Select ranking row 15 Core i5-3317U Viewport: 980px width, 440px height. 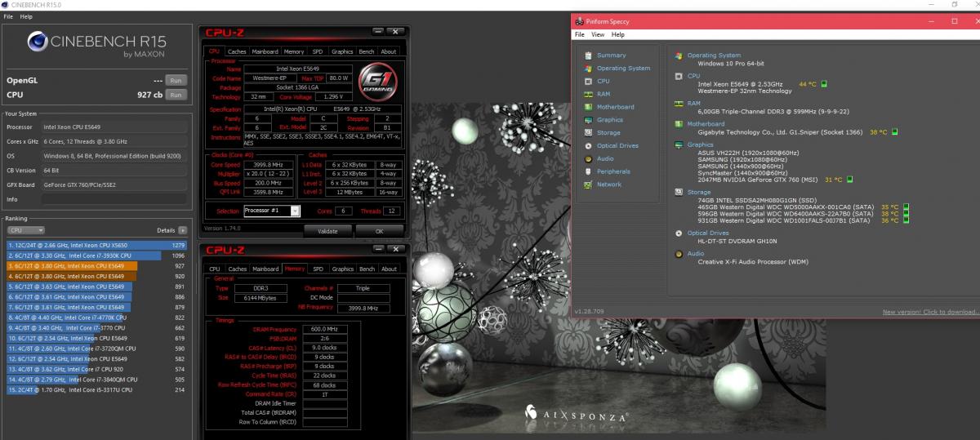pos(96,390)
